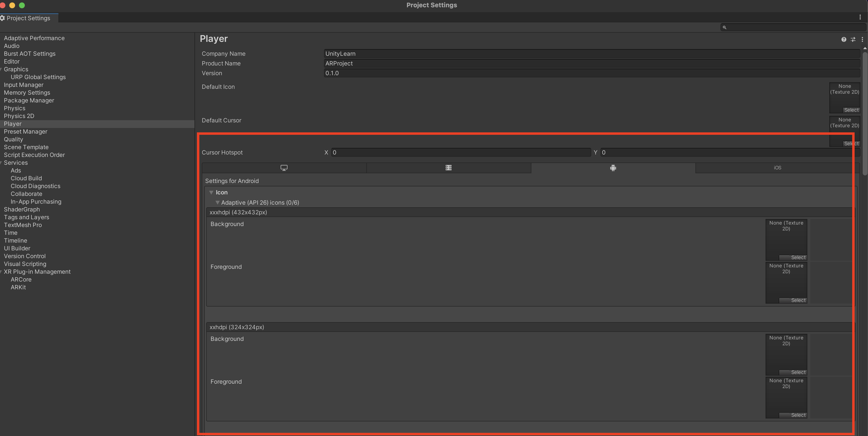Switch to the Android platform settings tab

pyautogui.click(x=613, y=168)
